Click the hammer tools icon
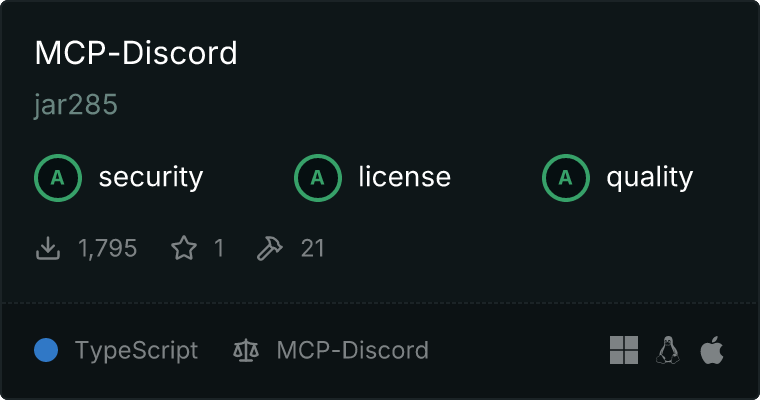760x400 pixels. tap(269, 248)
